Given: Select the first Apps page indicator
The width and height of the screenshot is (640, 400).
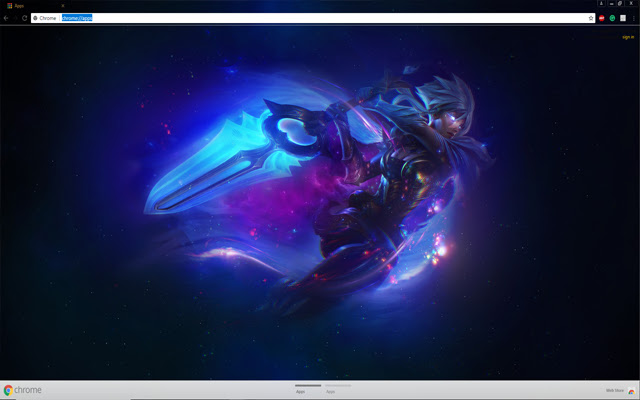Looking at the screenshot, I should point(308,388).
